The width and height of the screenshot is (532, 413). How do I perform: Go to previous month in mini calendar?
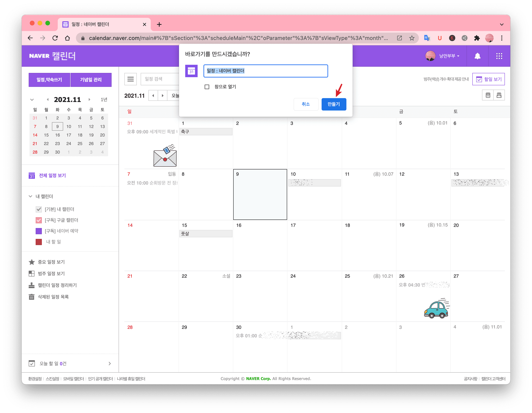click(48, 99)
